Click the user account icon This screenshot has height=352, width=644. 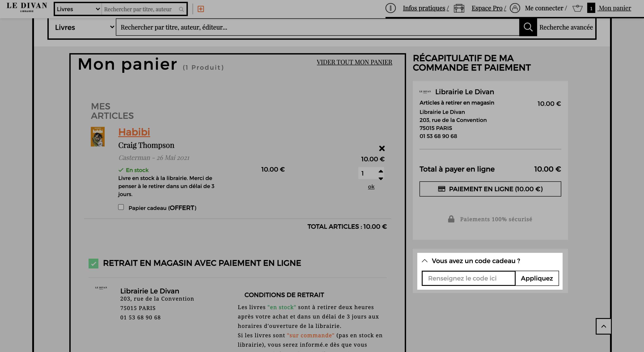pos(515,8)
